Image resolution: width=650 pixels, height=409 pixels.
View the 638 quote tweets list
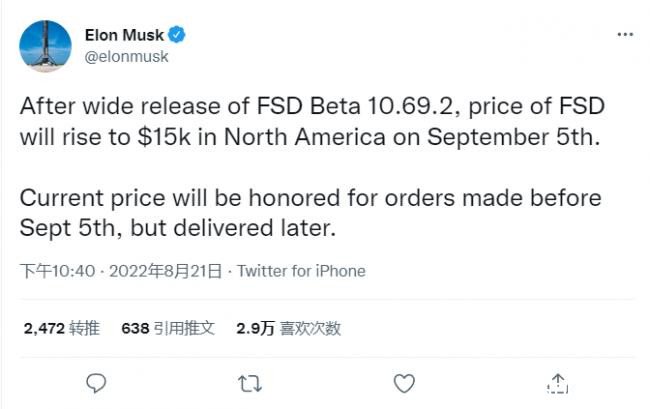pyautogui.click(x=168, y=329)
